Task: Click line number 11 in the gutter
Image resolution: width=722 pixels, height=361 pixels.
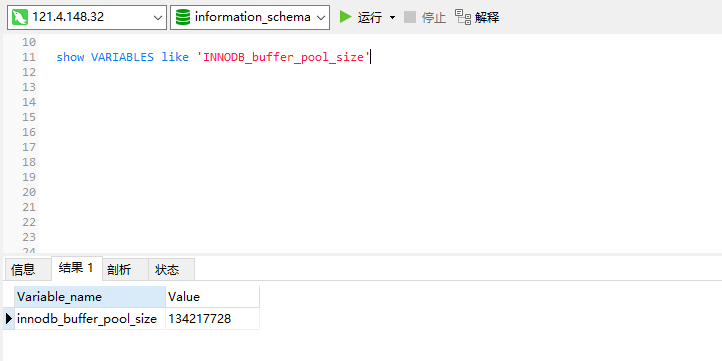Action: click(x=29, y=58)
